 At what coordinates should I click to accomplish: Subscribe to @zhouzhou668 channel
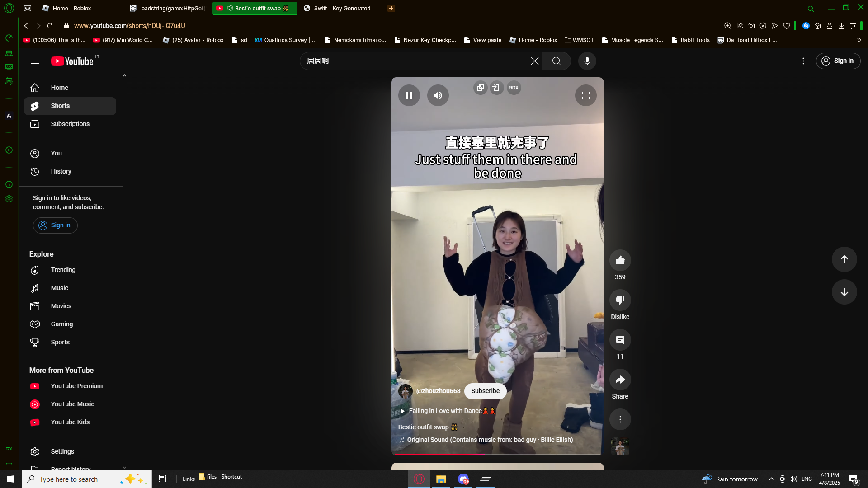[485, 391]
